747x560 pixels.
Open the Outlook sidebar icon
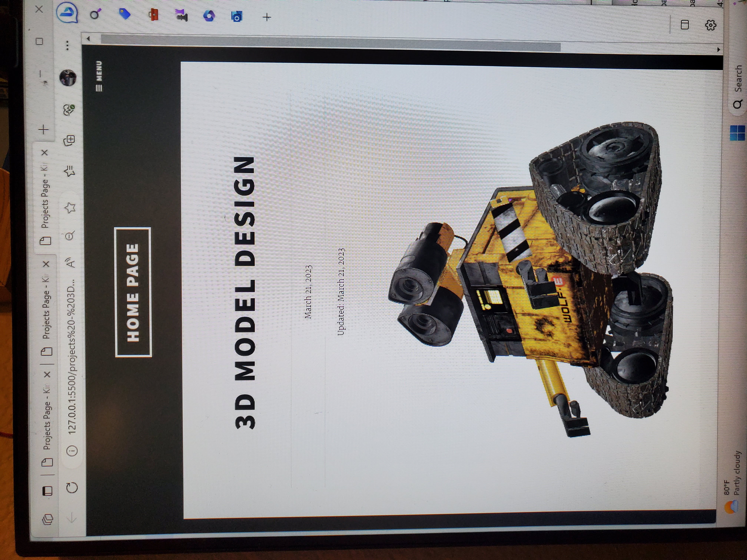tap(237, 16)
